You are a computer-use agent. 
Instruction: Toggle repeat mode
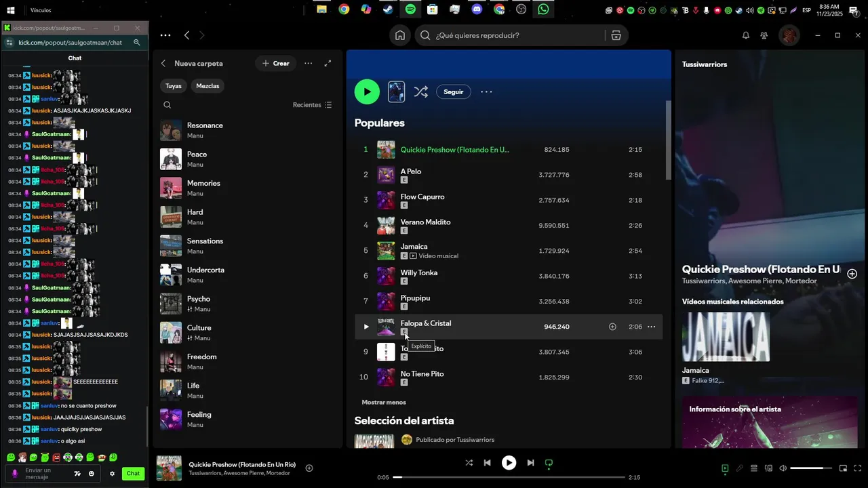pos(549,463)
